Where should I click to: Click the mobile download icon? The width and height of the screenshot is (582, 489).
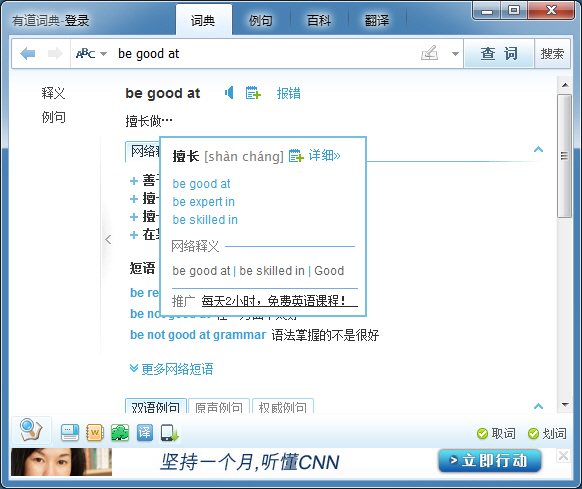[170, 433]
